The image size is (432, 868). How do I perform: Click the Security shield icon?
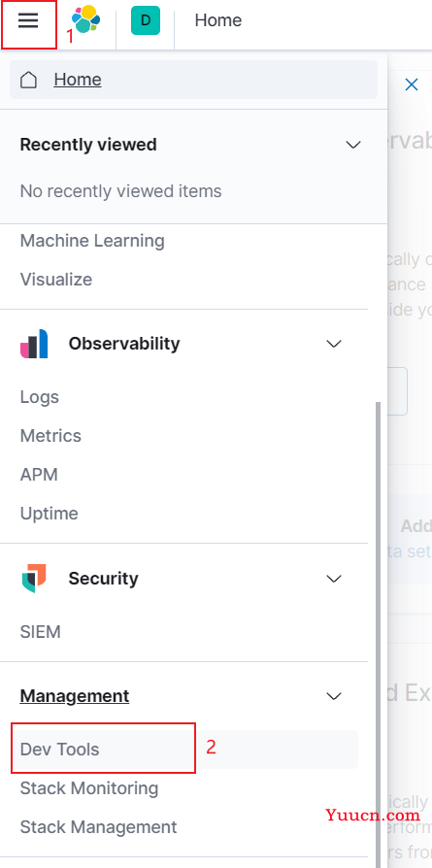tap(34, 579)
